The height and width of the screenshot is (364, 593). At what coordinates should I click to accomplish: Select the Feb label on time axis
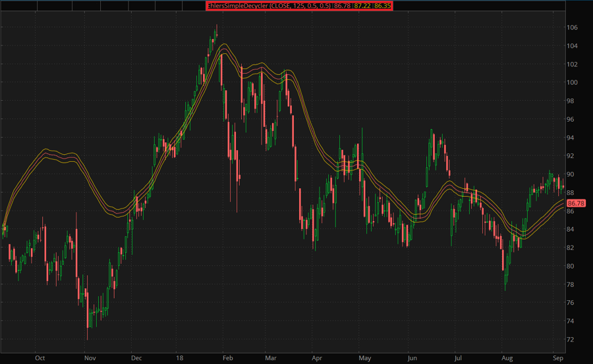pos(229,358)
